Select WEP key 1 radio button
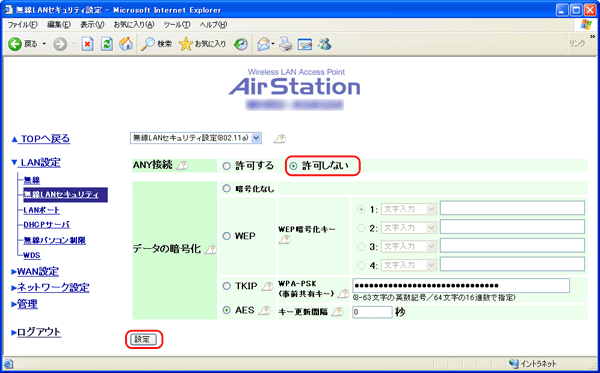600x373 pixels. point(361,209)
